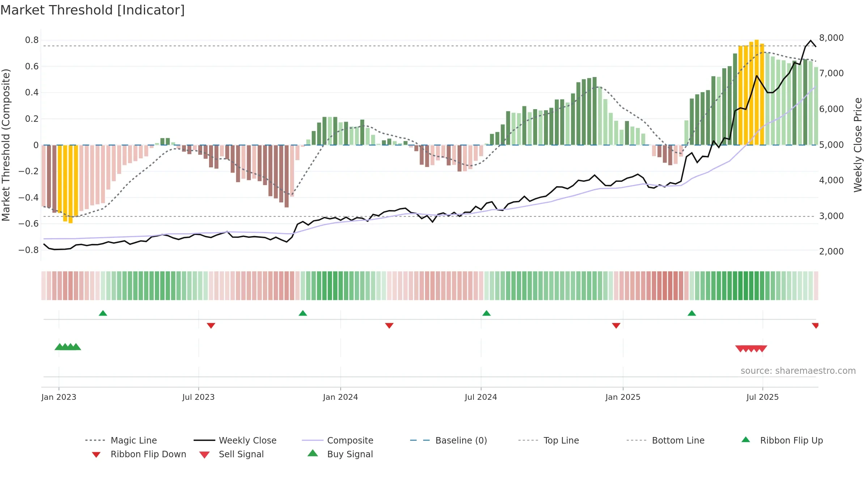Click the Jan 2025 x-axis label
Viewport: 868px width, 488px height.
click(623, 397)
